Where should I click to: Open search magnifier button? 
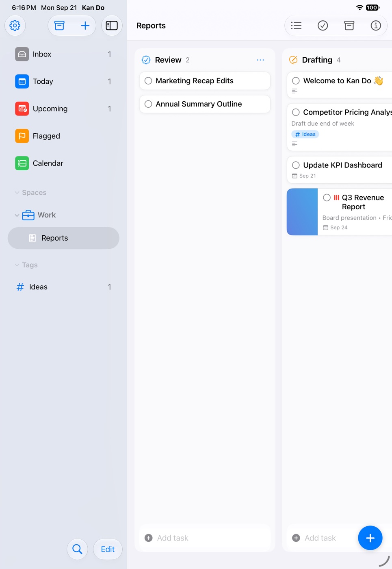(77, 549)
